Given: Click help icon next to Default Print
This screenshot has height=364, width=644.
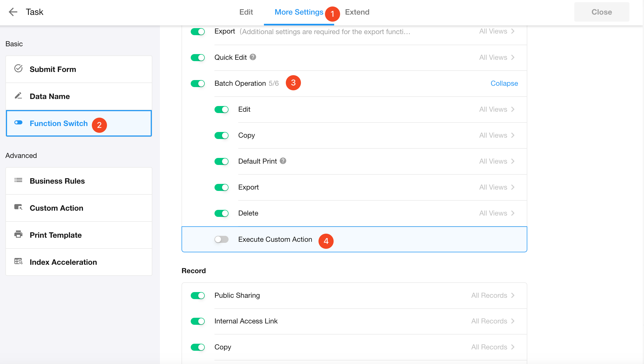Looking at the screenshot, I should [283, 161].
